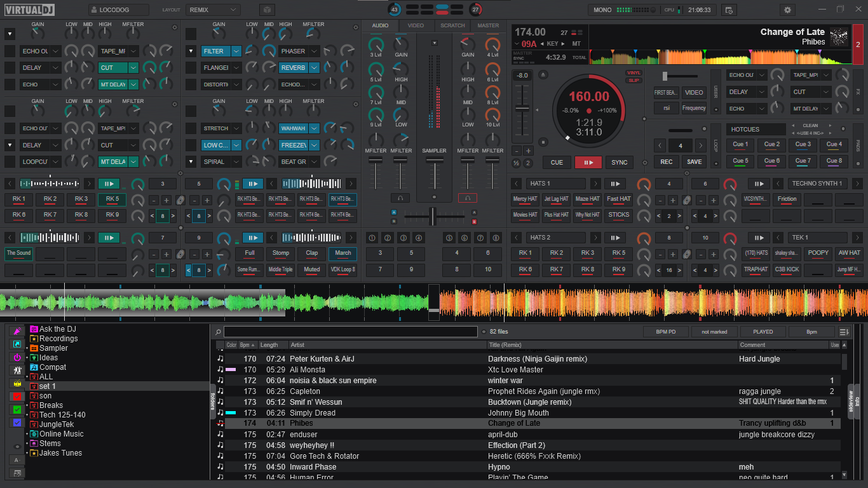Click the pink marker icon atop the browser sidebar
The image size is (868, 488).
coord(17,332)
